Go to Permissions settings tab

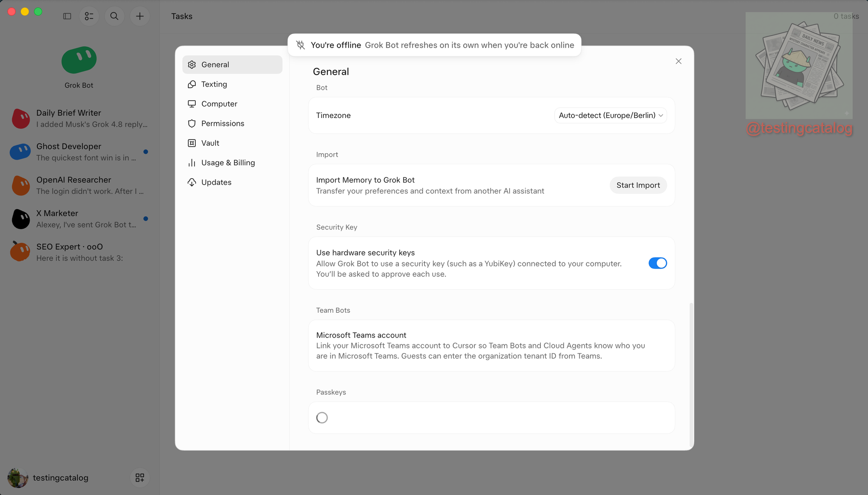pos(232,123)
